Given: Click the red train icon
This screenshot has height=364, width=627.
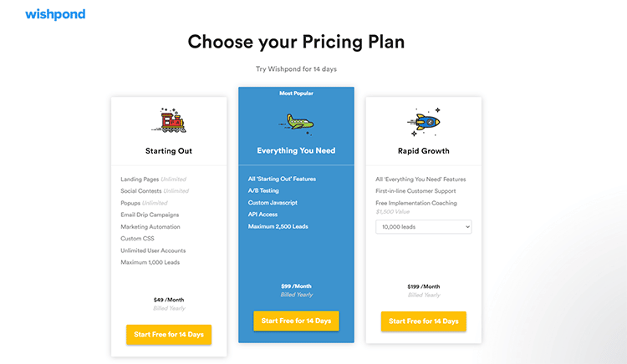Looking at the screenshot, I should (169, 121).
